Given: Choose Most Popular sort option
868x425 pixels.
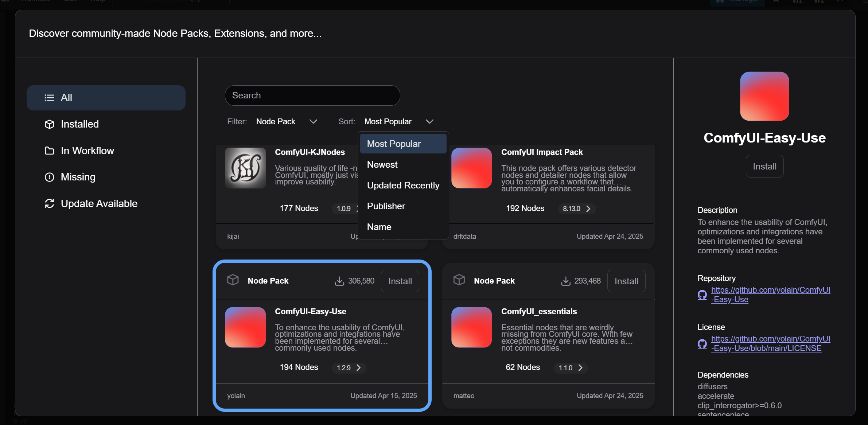Looking at the screenshot, I should tap(403, 144).
